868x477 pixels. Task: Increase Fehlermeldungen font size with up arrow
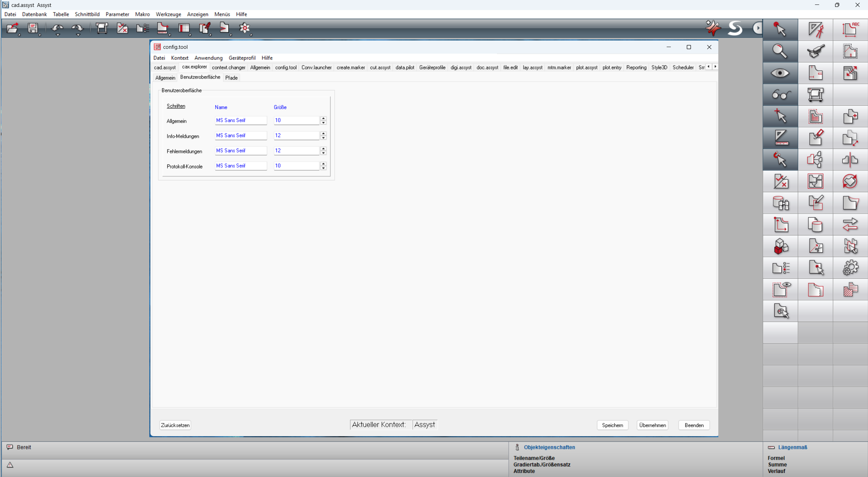tap(323, 149)
